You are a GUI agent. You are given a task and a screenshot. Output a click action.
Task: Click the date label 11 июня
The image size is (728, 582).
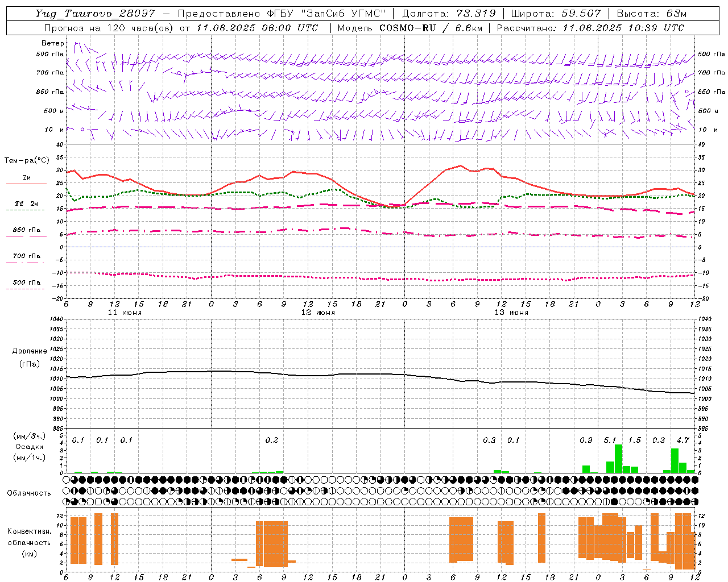125,313
